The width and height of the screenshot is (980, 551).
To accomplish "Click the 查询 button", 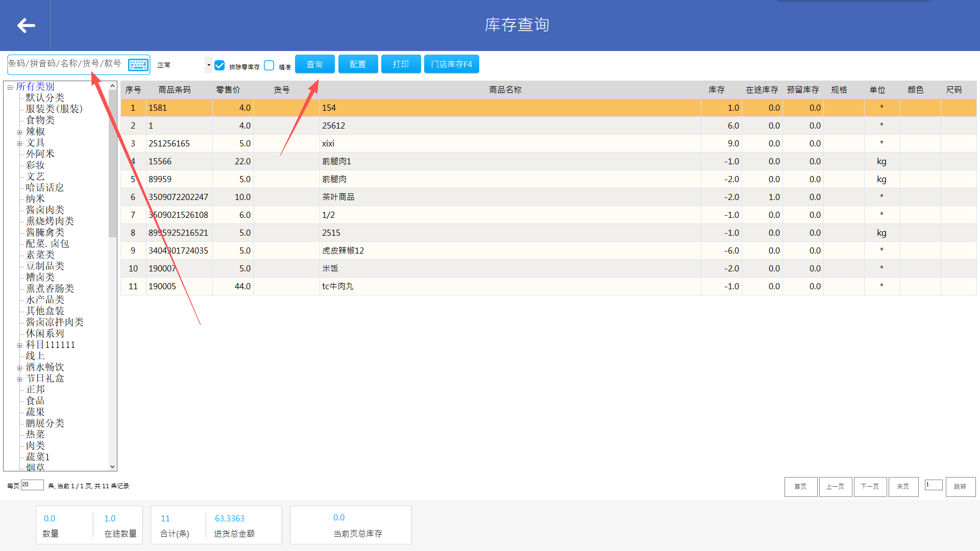I will 314,64.
